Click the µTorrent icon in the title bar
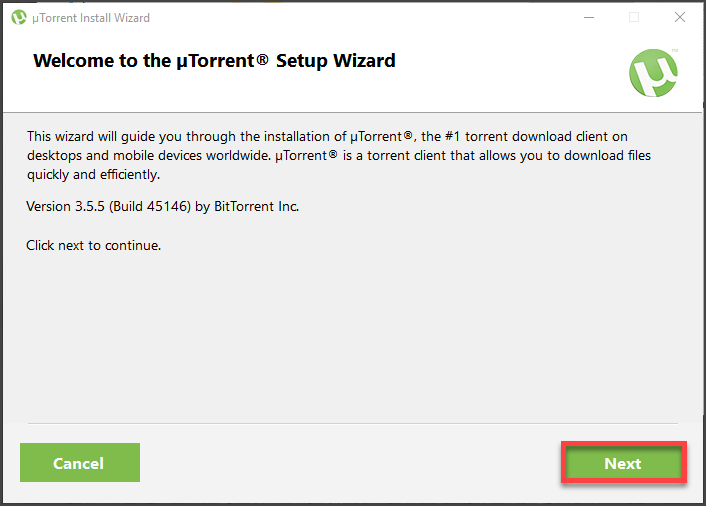 tap(18, 17)
